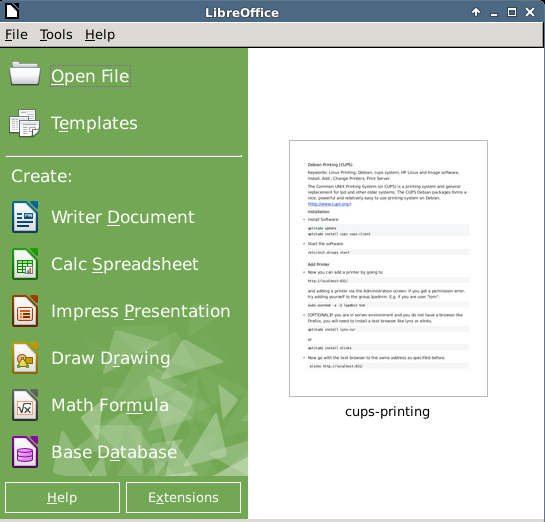Open the Templates label
The height and width of the screenshot is (522, 545).
94,123
